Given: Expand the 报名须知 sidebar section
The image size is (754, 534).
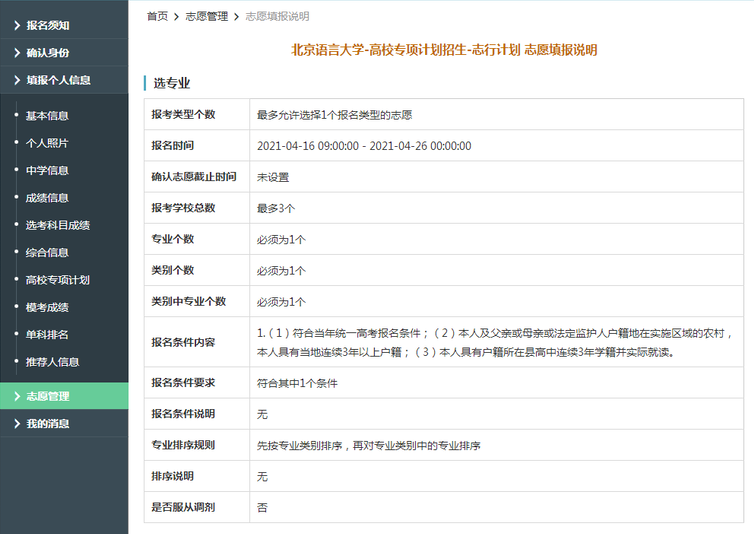Looking at the screenshot, I should coord(64,25).
